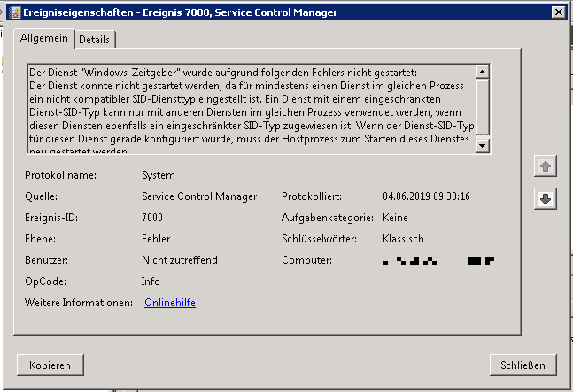Click the Ebene value Fehler
Viewport: 573px width, 392px height.
point(156,239)
